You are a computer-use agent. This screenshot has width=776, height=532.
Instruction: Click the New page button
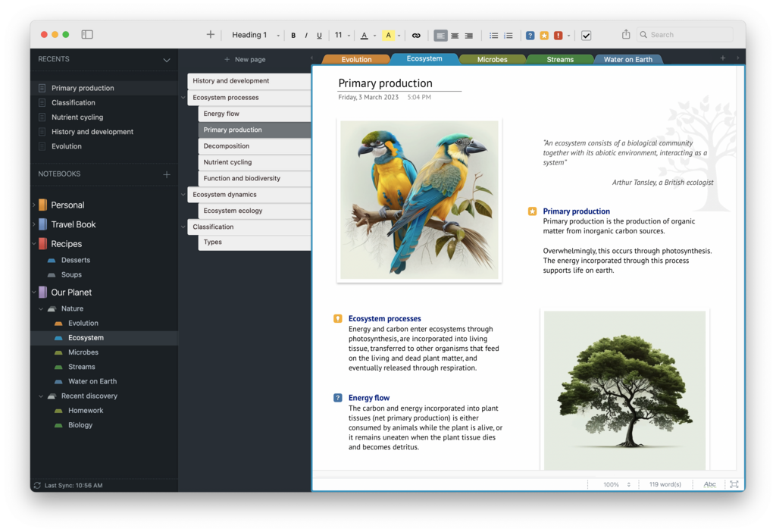pyautogui.click(x=245, y=59)
